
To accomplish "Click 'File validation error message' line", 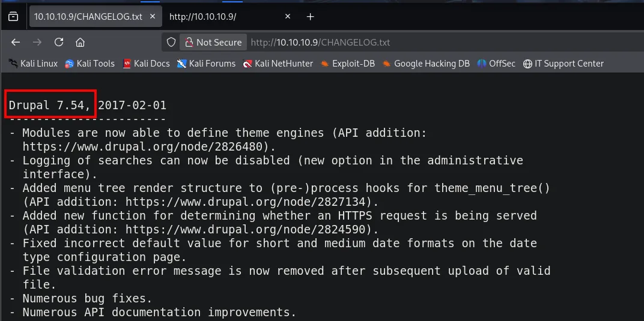I will (280, 270).
